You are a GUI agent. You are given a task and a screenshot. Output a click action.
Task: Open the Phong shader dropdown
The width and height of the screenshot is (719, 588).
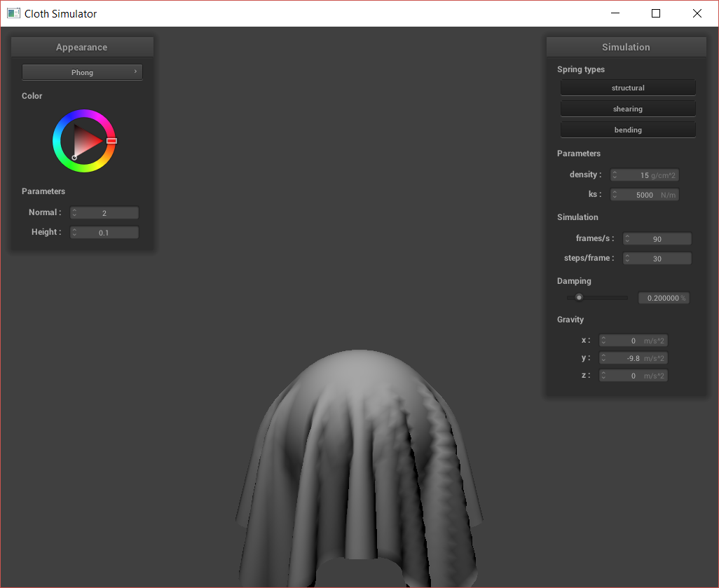tap(82, 72)
